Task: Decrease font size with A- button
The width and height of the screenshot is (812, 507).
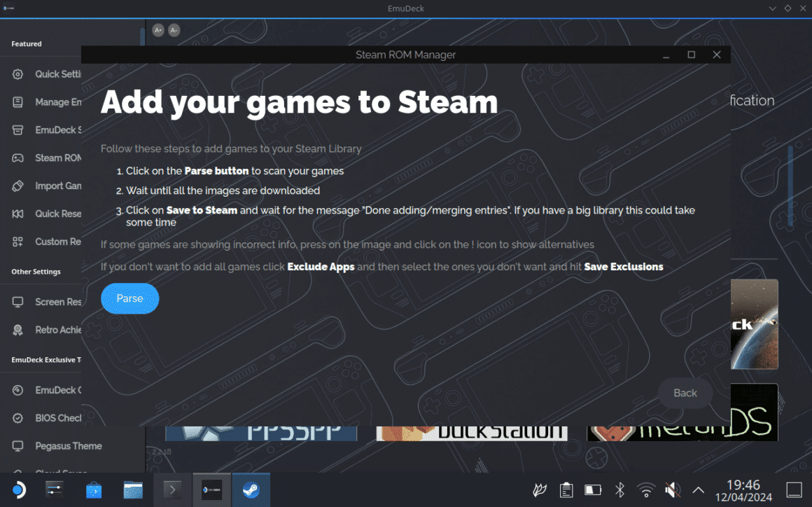Action: tap(174, 31)
